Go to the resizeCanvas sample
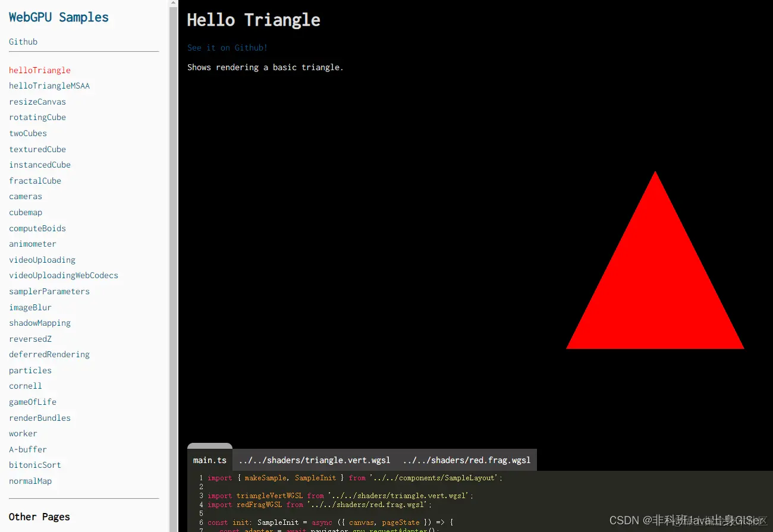 [37, 102]
